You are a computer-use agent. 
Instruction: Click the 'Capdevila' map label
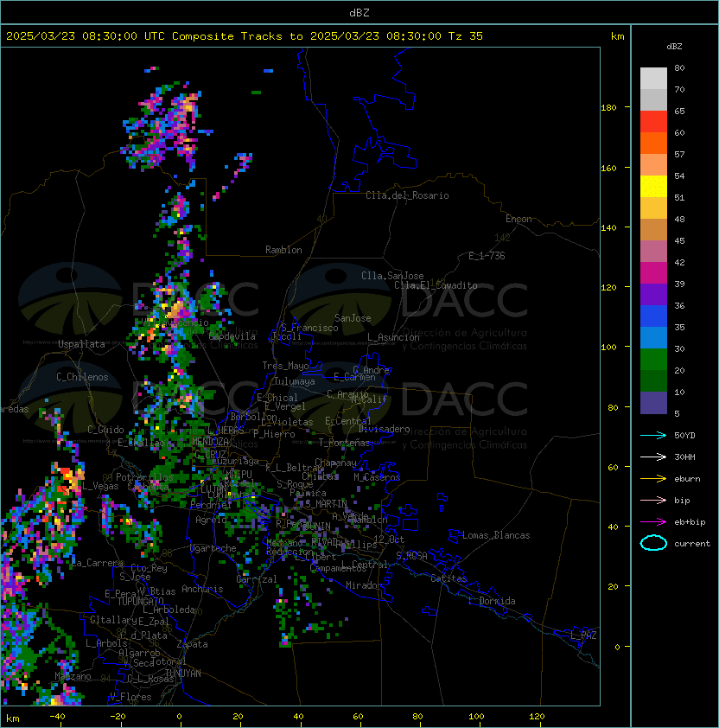[x=232, y=336]
